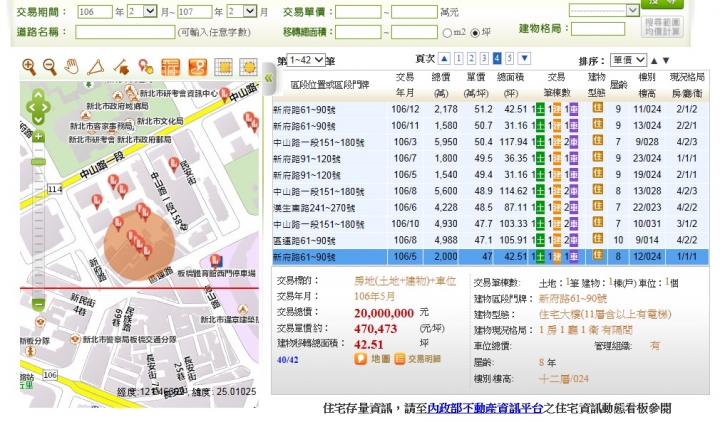Screen dimensions: 720x422
Task: Pan the map upward
Action: [x=38, y=95]
